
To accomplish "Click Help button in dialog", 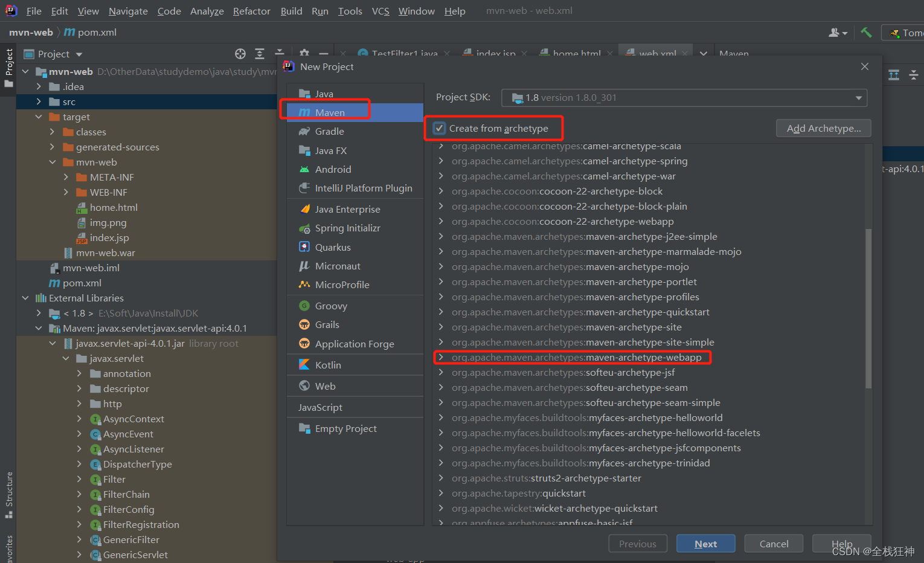I will (841, 544).
